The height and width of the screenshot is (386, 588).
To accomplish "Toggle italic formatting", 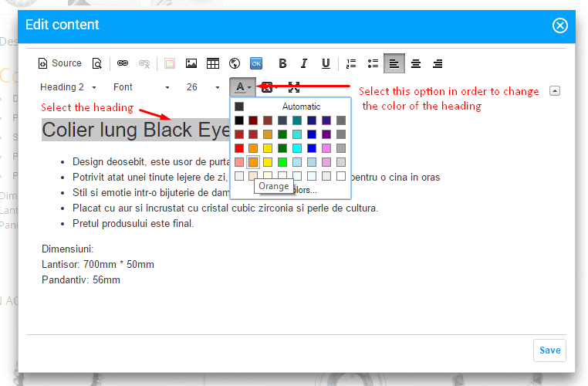I will tap(304, 63).
